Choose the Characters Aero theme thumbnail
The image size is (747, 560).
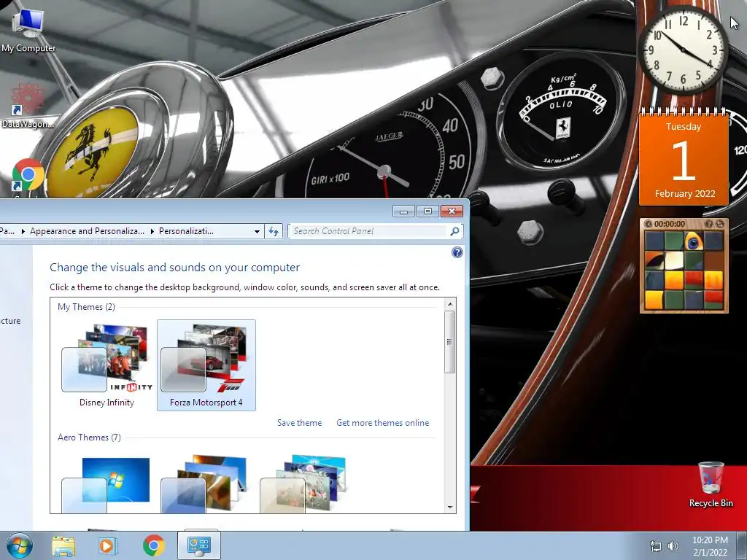click(x=303, y=484)
